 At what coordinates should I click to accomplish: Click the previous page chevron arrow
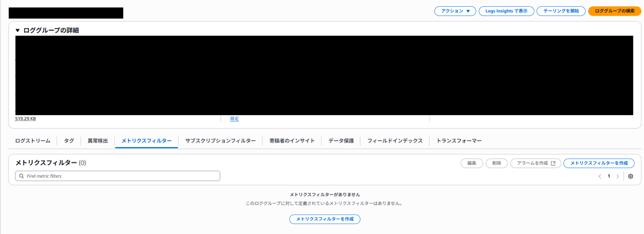(600, 176)
